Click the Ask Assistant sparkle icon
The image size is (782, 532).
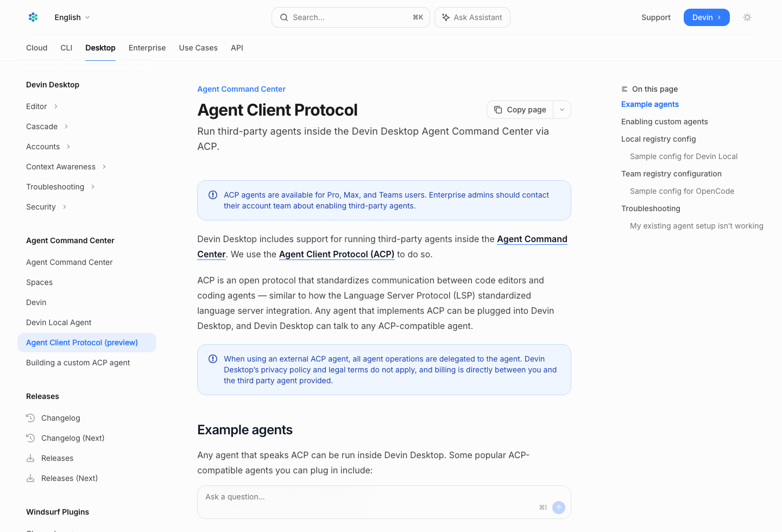click(446, 17)
